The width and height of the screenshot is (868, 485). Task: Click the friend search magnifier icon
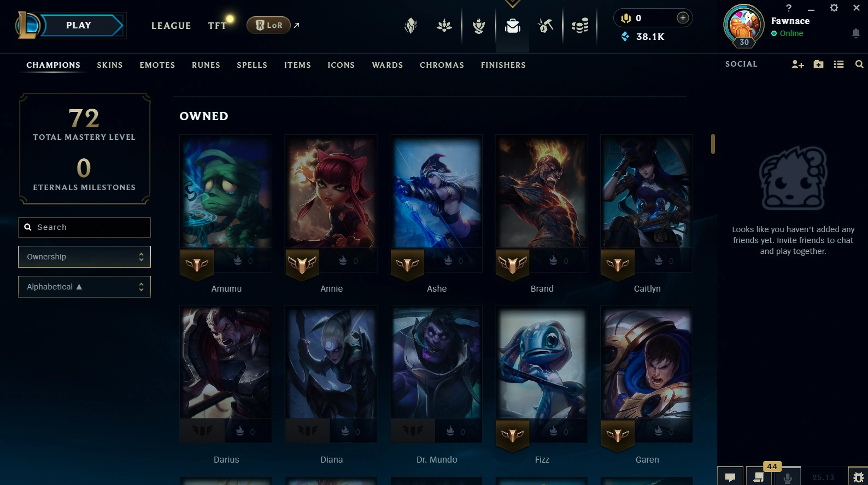859,64
